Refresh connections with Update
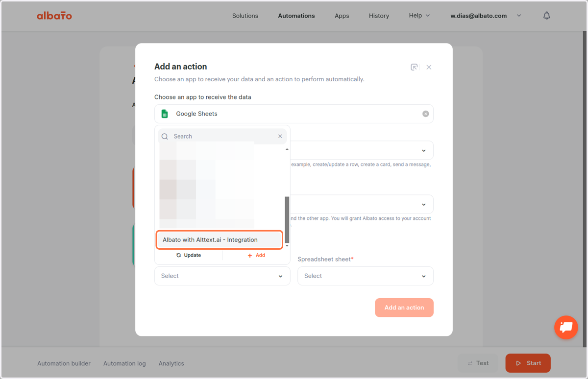The image size is (588, 379). [x=189, y=255]
